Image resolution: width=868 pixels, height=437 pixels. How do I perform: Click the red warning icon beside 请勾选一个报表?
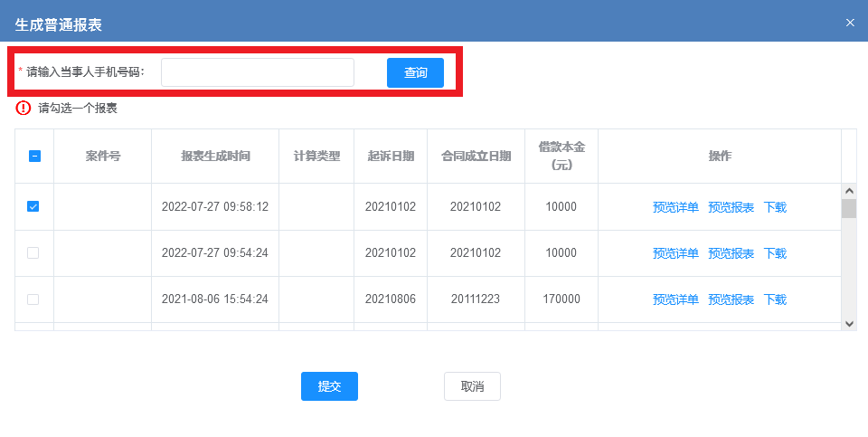(24, 108)
